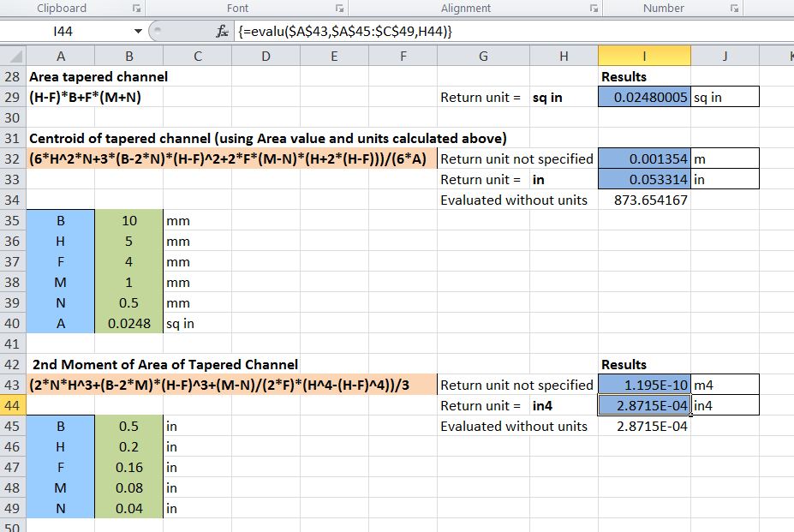Select cell B40 showing 0.0248
The image size is (794, 532).
point(128,323)
